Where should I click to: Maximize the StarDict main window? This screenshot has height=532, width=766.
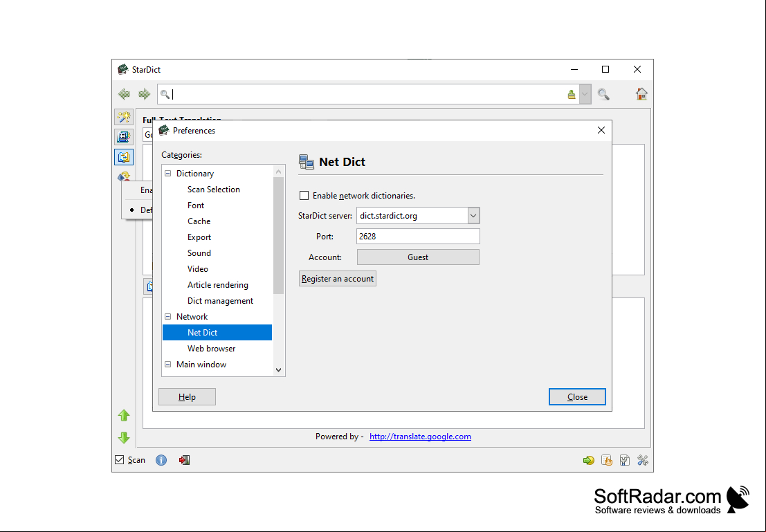(605, 69)
